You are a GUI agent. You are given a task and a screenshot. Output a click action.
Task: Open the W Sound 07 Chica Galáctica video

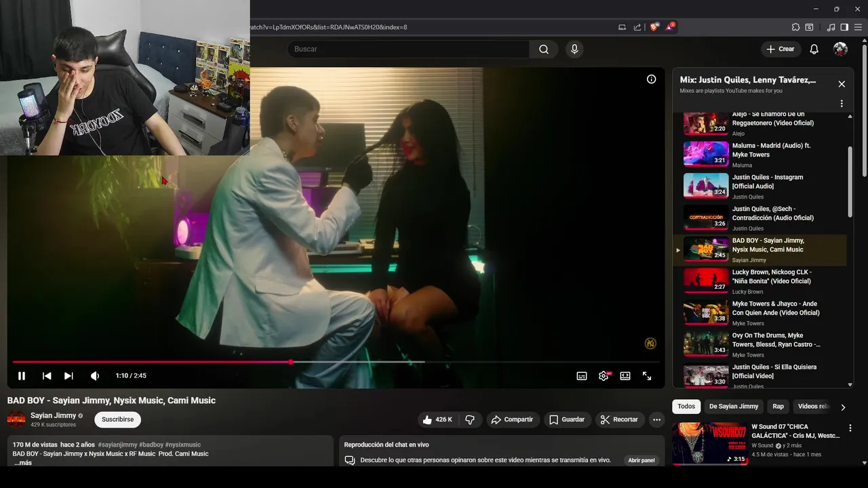(x=795, y=431)
